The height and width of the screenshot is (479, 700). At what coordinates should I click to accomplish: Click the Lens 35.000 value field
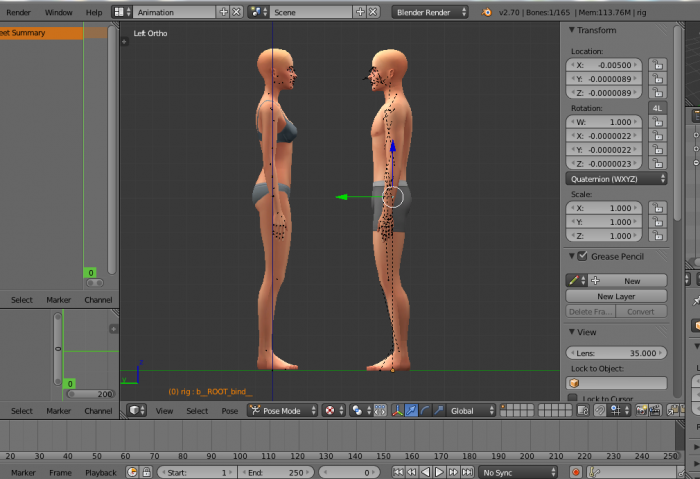[616, 353]
